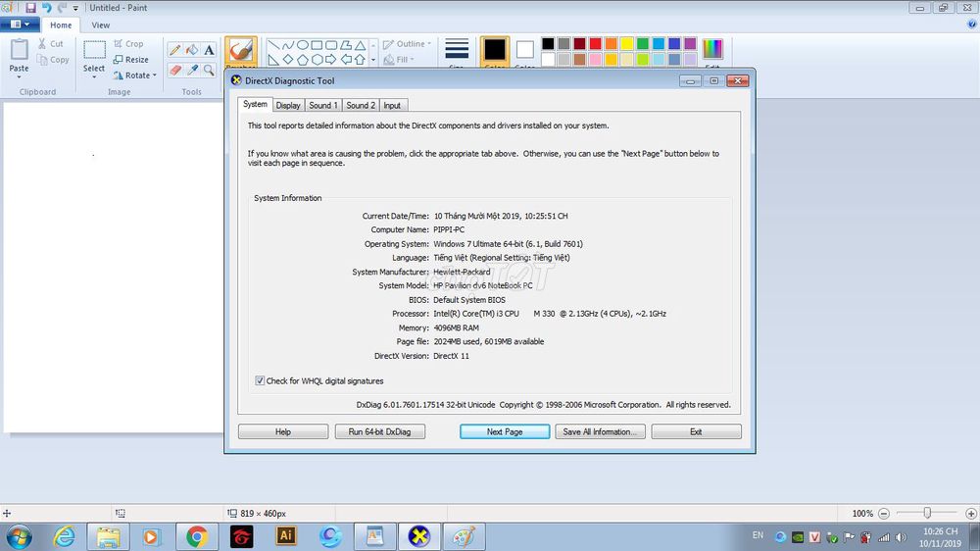The height and width of the screenshot is (551, 980).
Task: Expand the Select dropdown arrow
Action: coord(94,76)
